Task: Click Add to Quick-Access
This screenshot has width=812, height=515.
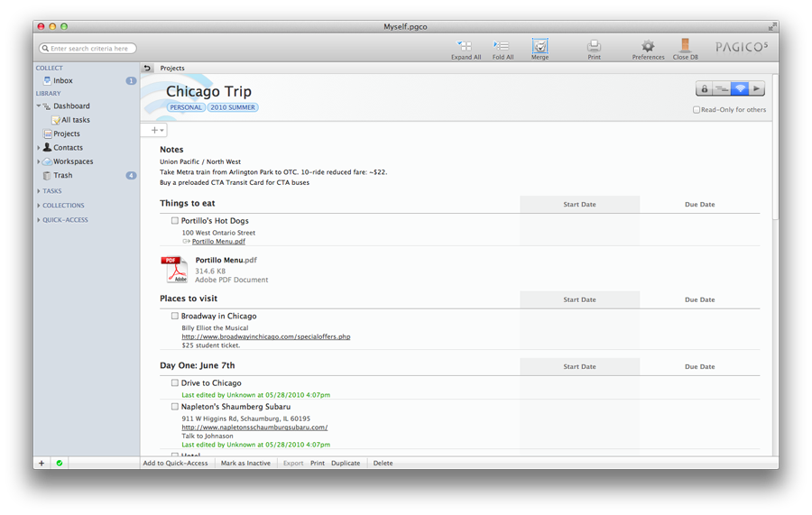Action: [176, 464]
